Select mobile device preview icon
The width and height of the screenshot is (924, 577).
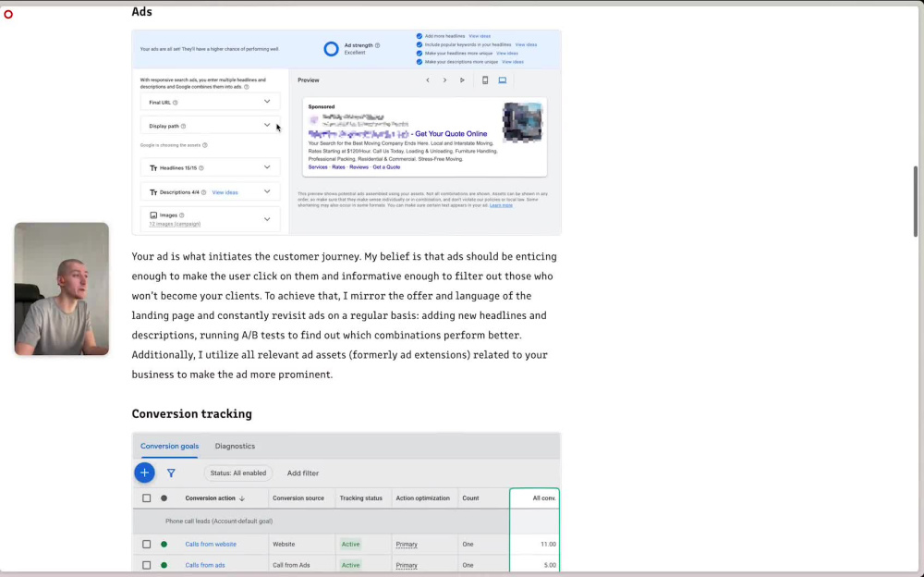click(485, 80)
